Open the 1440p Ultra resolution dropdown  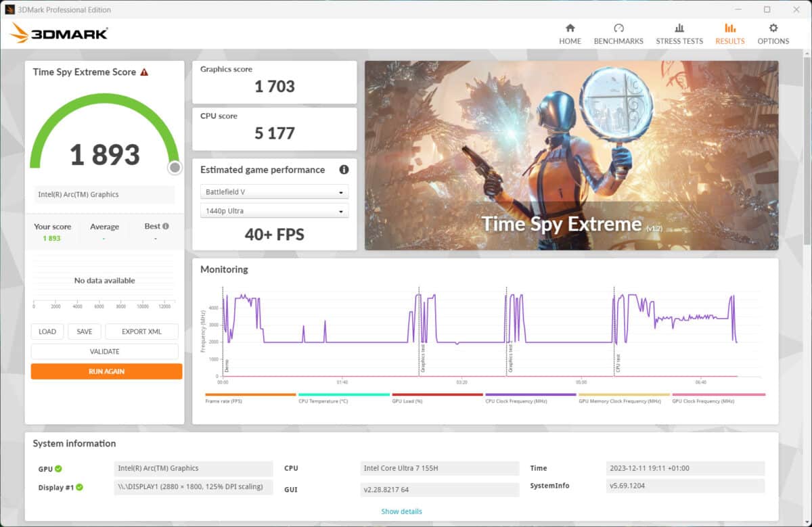pyautogui.click(x=275, y=211)
